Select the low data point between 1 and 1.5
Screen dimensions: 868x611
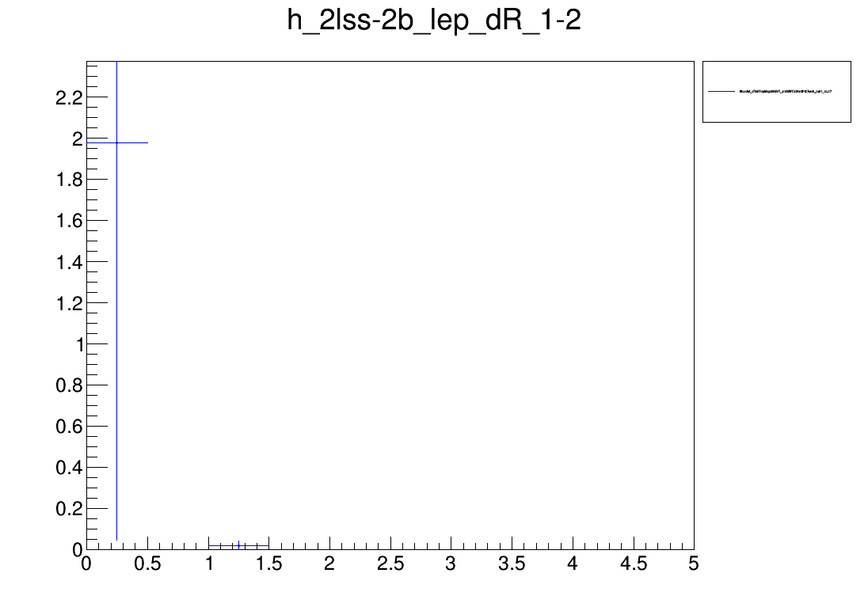[238, 545]
